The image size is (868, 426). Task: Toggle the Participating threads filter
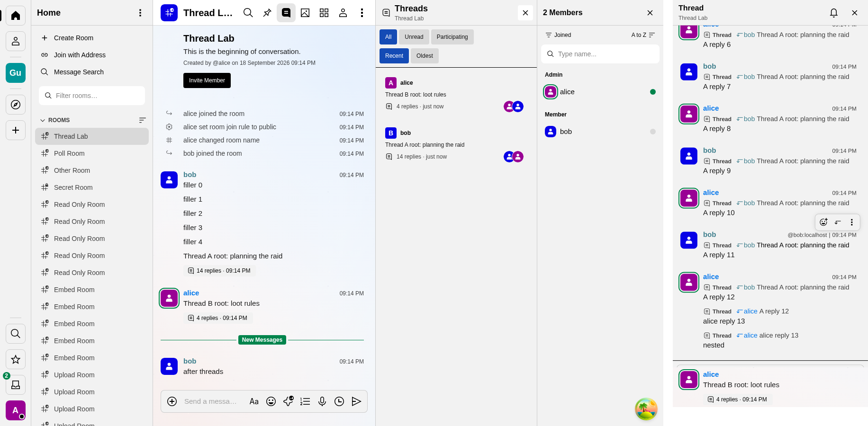(x=452, y=37)
